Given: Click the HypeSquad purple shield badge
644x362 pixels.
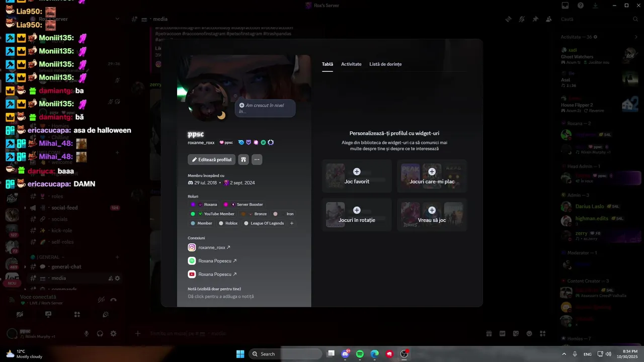Looking at the screenshot, I should [x=249, y=143].
